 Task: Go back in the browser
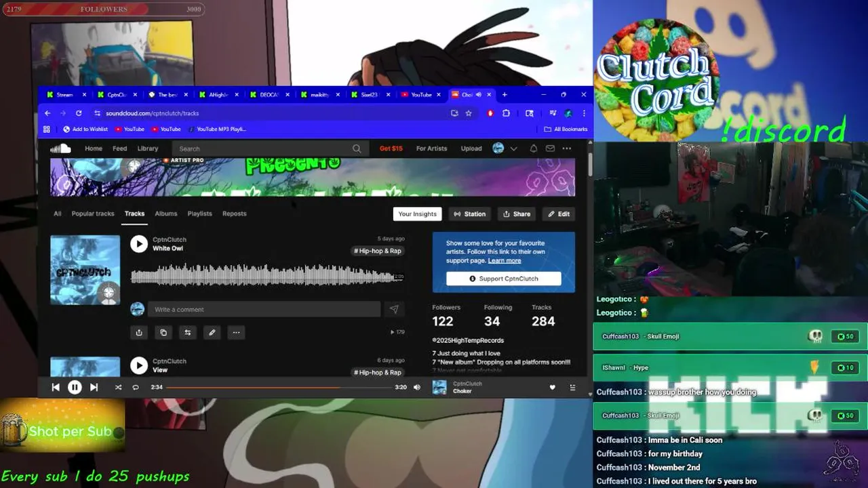47,113
